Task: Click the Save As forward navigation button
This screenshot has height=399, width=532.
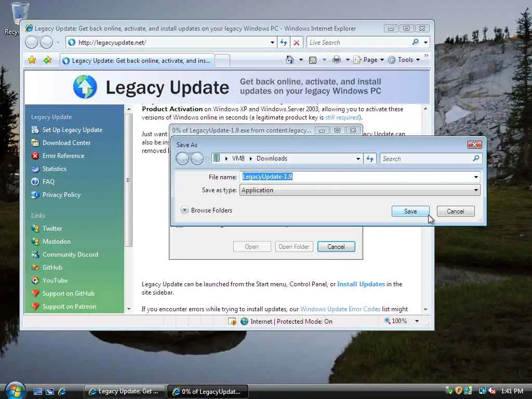Action: pos(197,158)
